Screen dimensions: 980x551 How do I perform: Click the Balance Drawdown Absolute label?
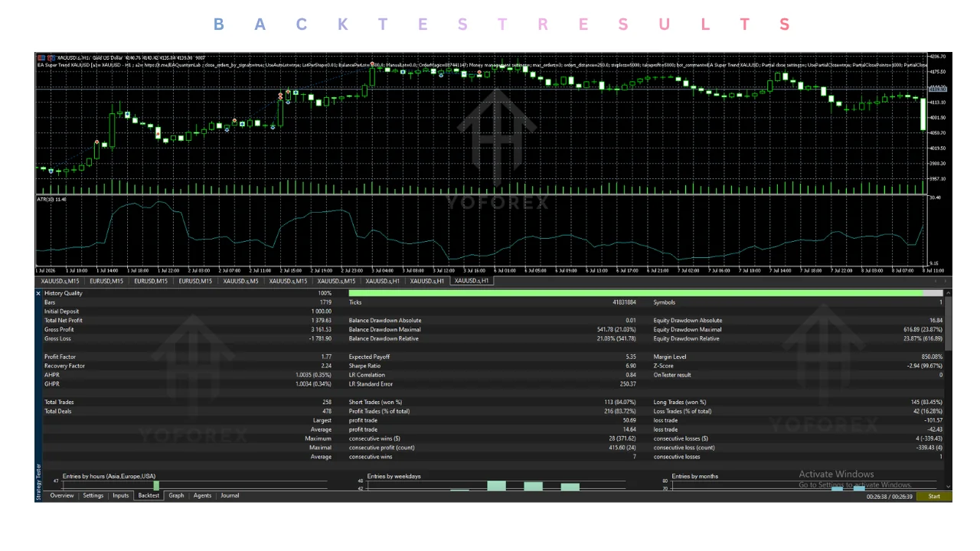pyautogui.click(x=385, y=321)
